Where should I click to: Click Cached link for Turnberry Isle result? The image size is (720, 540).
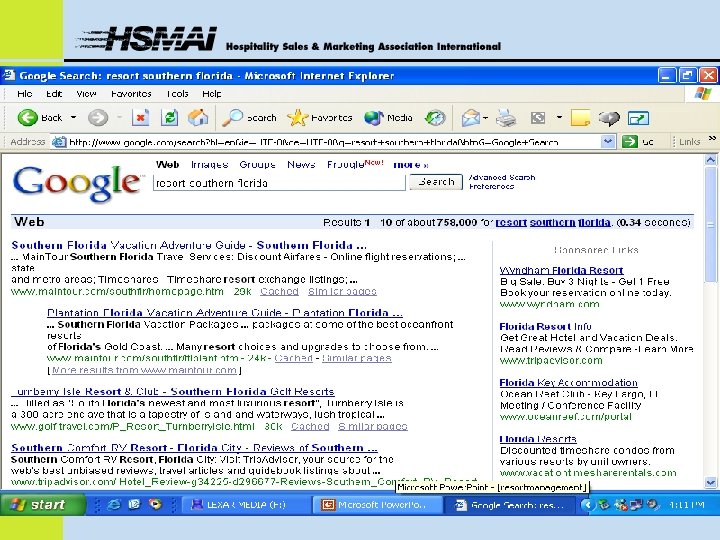pyautogui.click(x=310, y=427)
